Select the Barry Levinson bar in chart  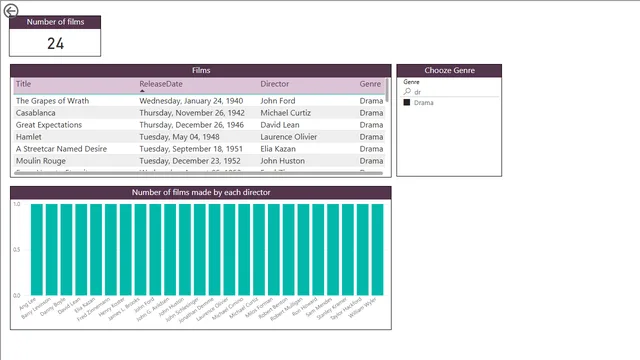(51, 249)
